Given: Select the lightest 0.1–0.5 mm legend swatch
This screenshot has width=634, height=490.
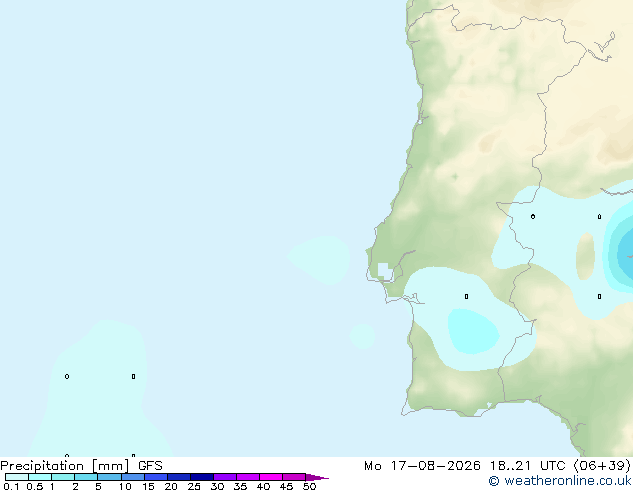Looking at the screenshot, I should [x=17, y=477].
